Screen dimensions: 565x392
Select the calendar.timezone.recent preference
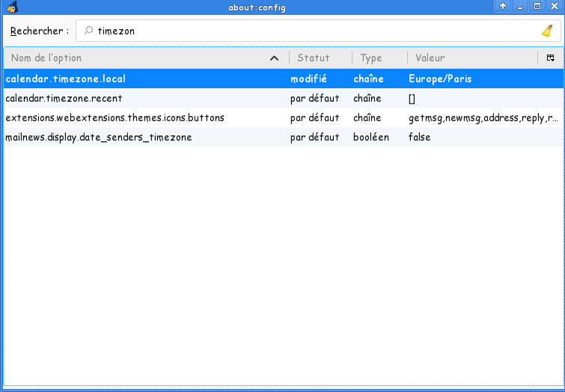(x=64, y=98)
